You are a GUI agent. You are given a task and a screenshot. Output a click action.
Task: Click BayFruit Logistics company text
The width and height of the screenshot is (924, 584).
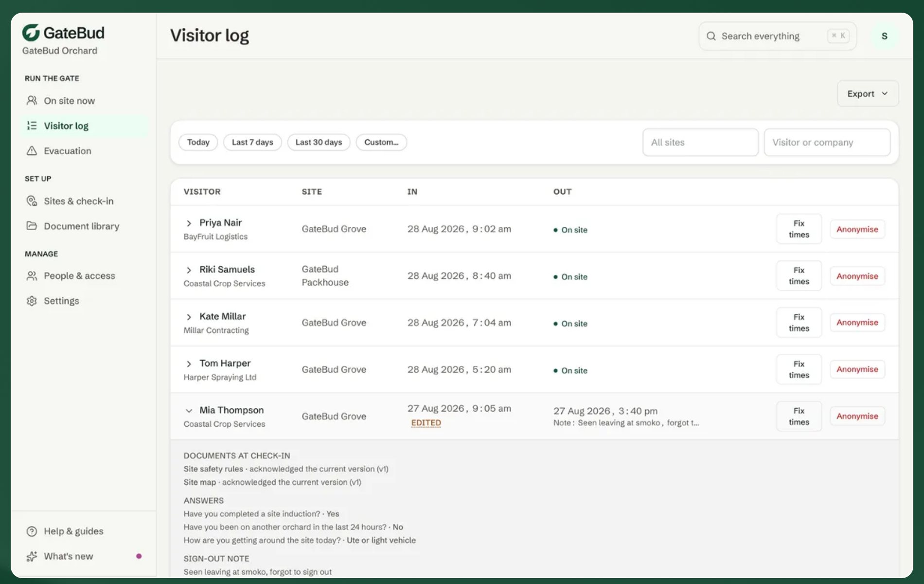tap(215, 237)
